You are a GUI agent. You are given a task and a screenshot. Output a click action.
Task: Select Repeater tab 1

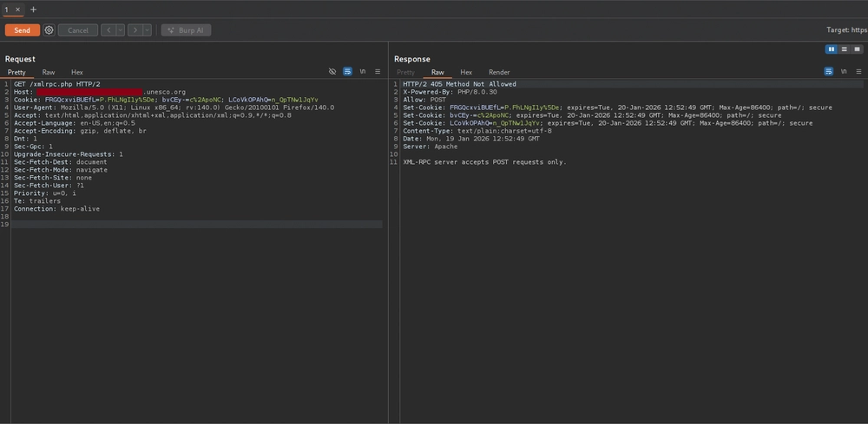[7, 10]
